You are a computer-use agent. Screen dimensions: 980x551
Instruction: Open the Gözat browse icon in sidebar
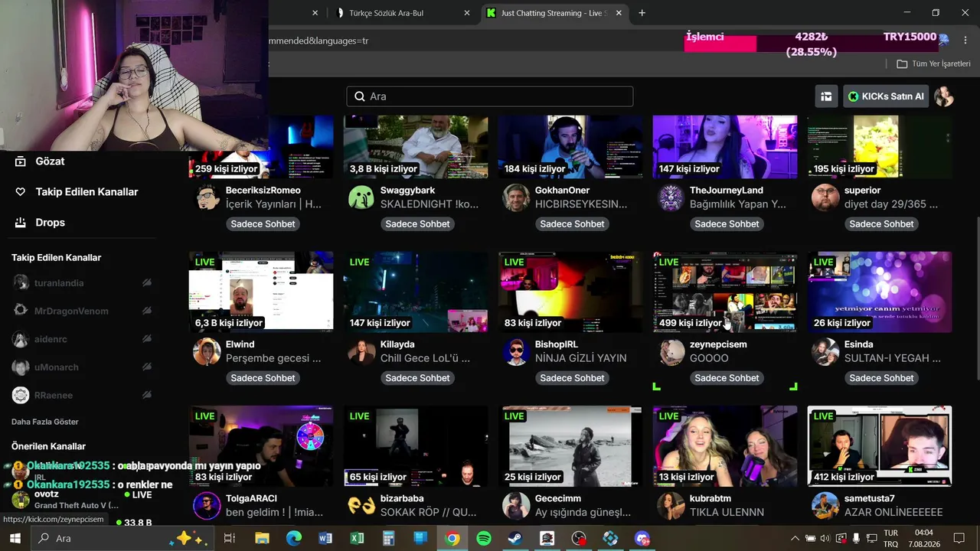tap(21, 161)
